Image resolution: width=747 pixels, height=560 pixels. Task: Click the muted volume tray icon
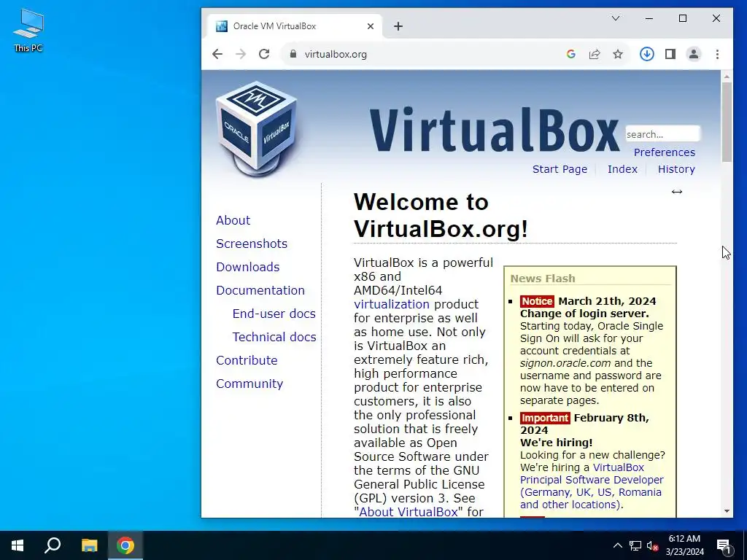tap(653, 545)
